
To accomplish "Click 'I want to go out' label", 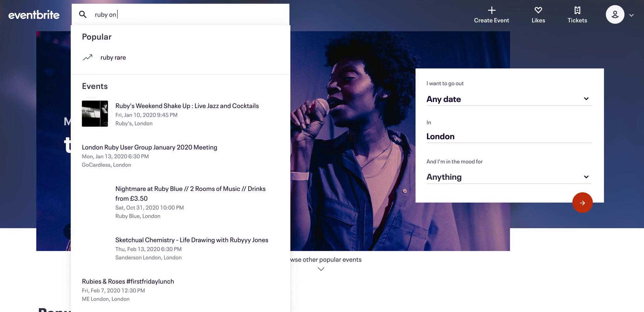I will 445,84.
